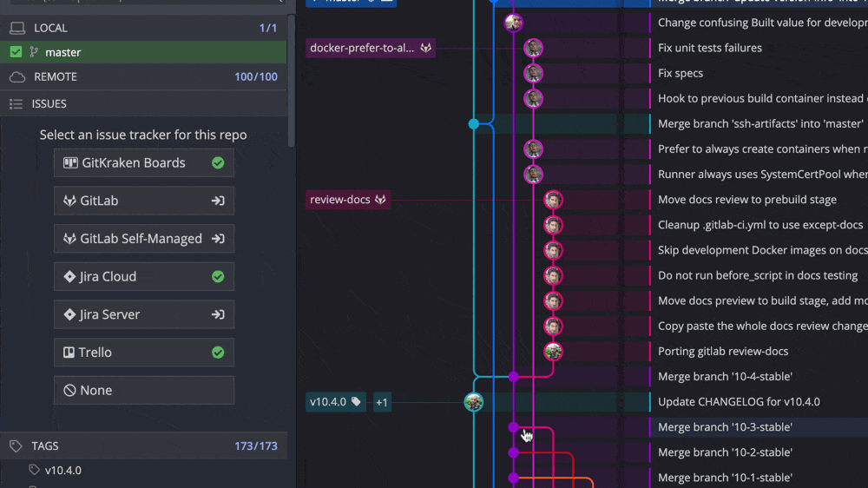This screenshot has height=488, width=868.
Task: Select commit 'Update CHANGELOG for v10.4.0'
Action: click(x=739, y=402)
